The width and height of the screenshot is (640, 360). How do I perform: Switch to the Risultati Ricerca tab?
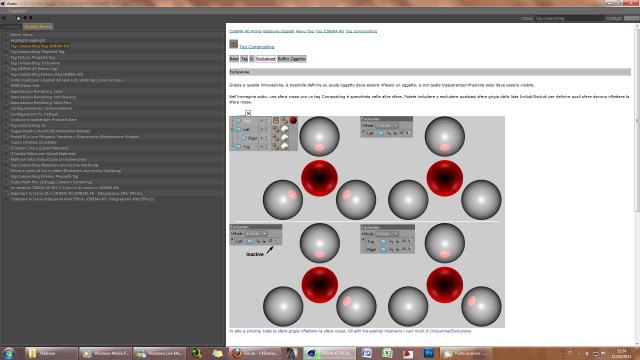(x=38, y=27)
